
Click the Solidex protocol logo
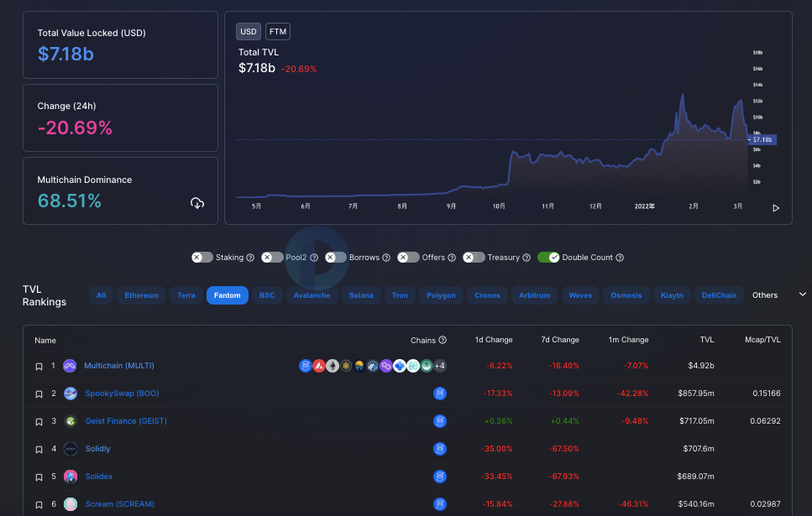[71, 477]
